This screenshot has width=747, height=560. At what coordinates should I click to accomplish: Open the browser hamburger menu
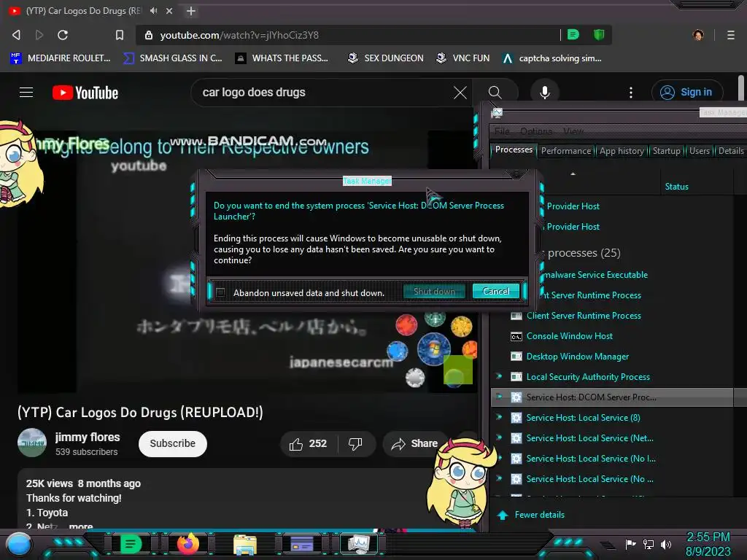click(731, 35)
